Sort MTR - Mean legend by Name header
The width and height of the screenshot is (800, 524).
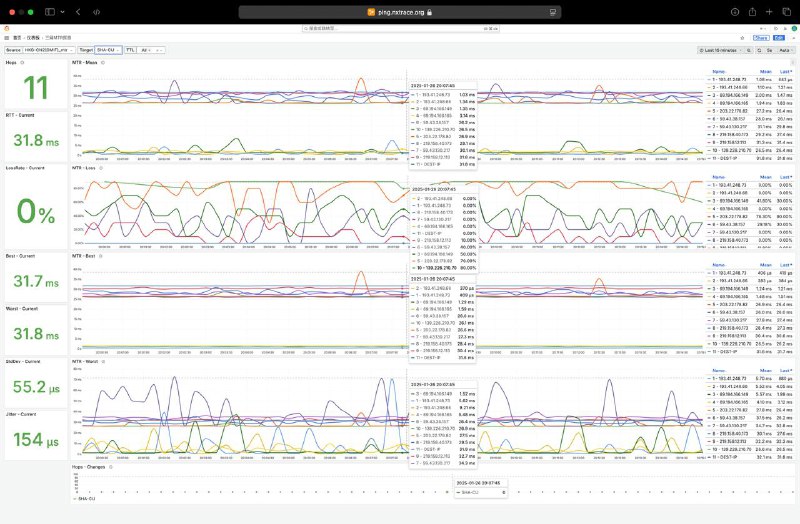[x=719, y=71]
